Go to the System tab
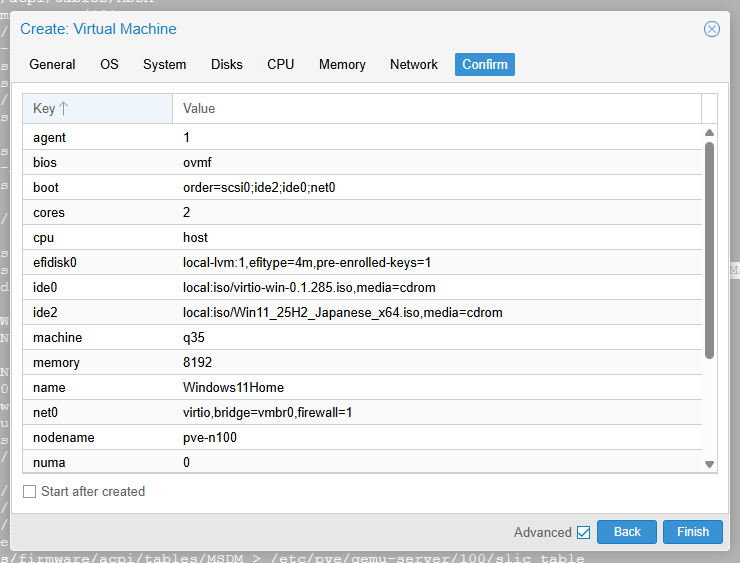 (164, 64)
